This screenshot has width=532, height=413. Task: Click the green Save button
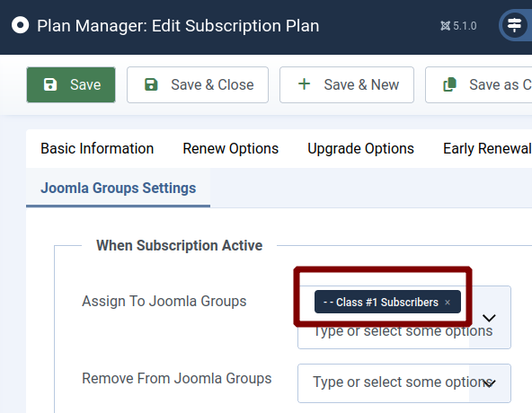71,84
